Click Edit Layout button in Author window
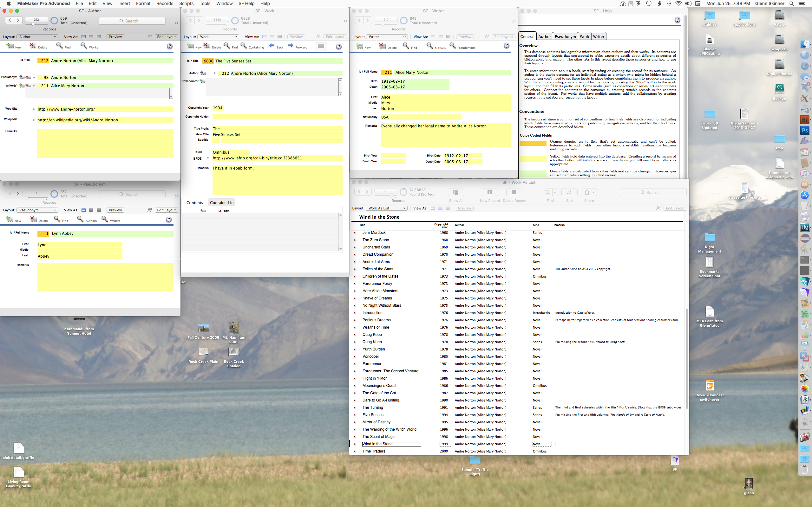 166,37
